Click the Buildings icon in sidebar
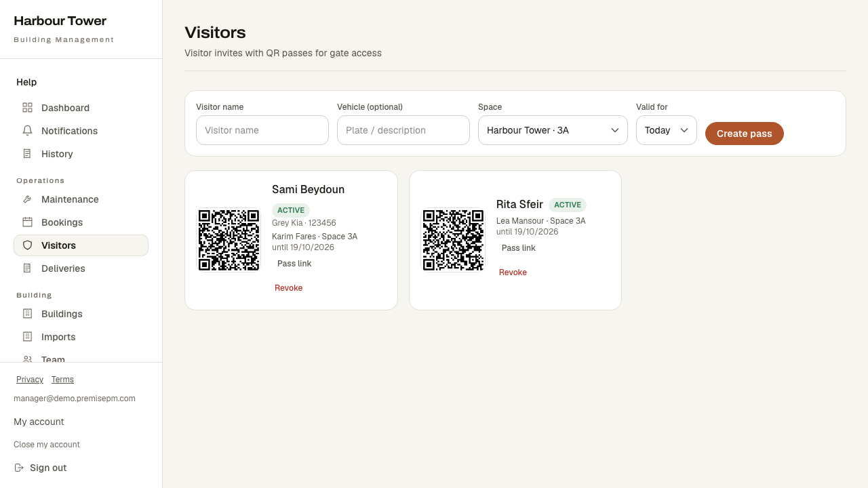Image resolution: width=868 pixels, height=488 pixels. click(x=27, y=314)
